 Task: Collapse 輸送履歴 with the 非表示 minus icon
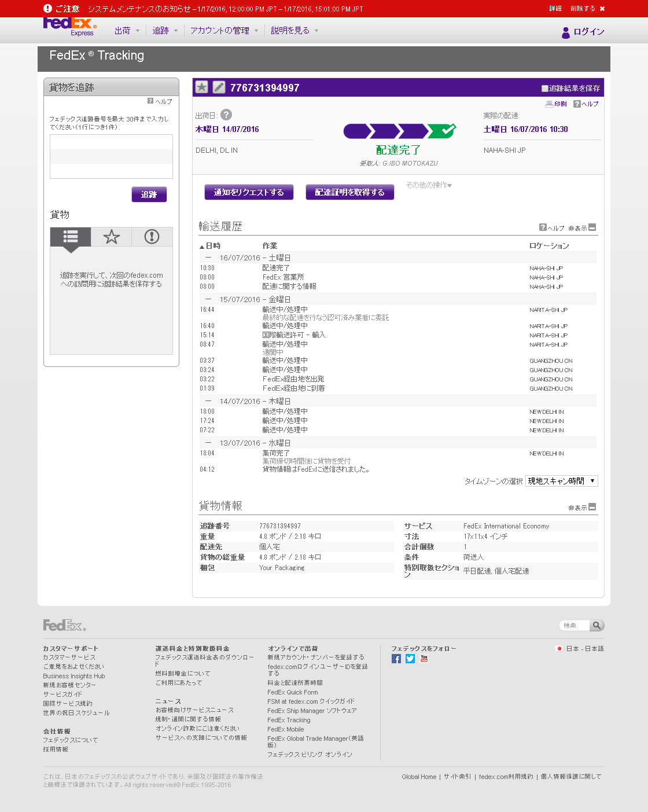click(592, 227)
